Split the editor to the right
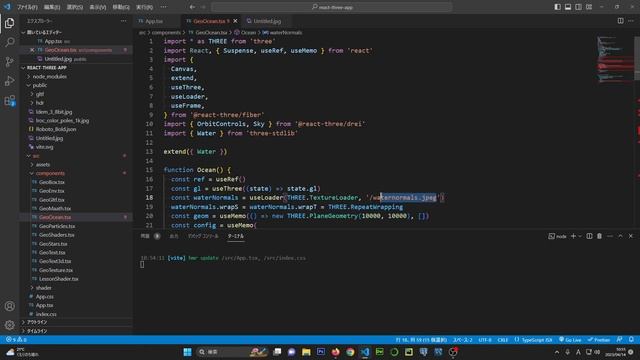Viewport: 640px width, 360px height. click(620, 21)
